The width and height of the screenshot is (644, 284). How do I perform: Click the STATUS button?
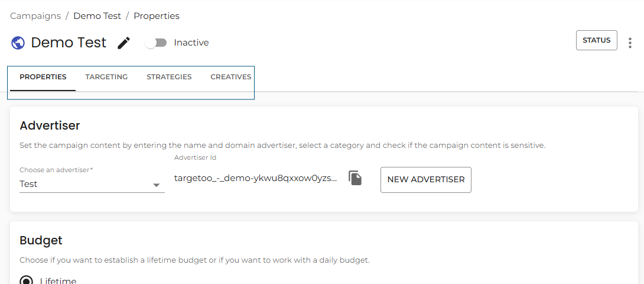(596, 40)
